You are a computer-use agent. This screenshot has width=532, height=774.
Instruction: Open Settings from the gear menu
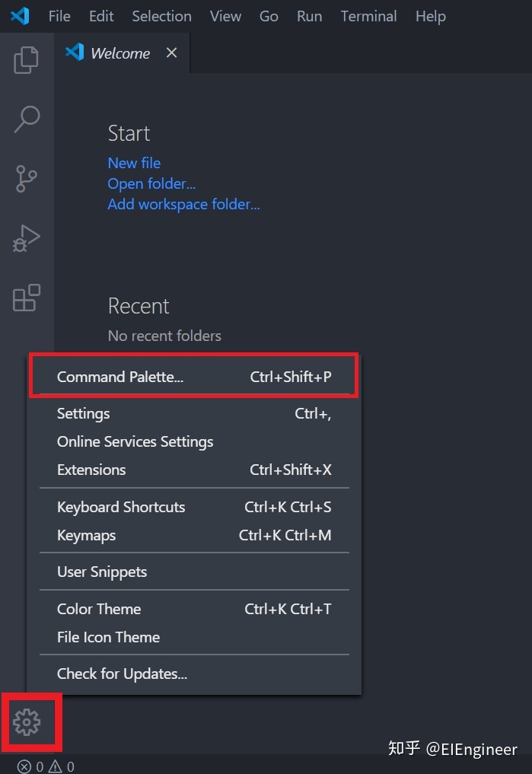(83, 413)
